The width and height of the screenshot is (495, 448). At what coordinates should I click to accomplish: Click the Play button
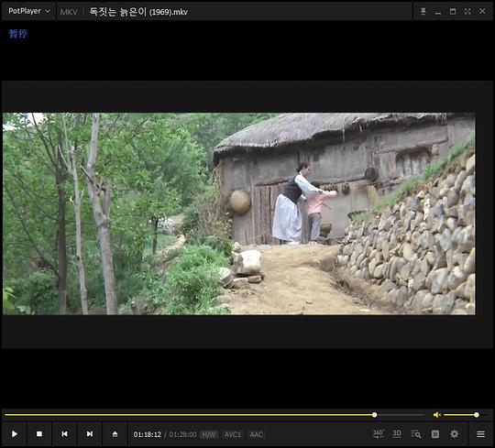pyautogui.click(x=14, y=434)
